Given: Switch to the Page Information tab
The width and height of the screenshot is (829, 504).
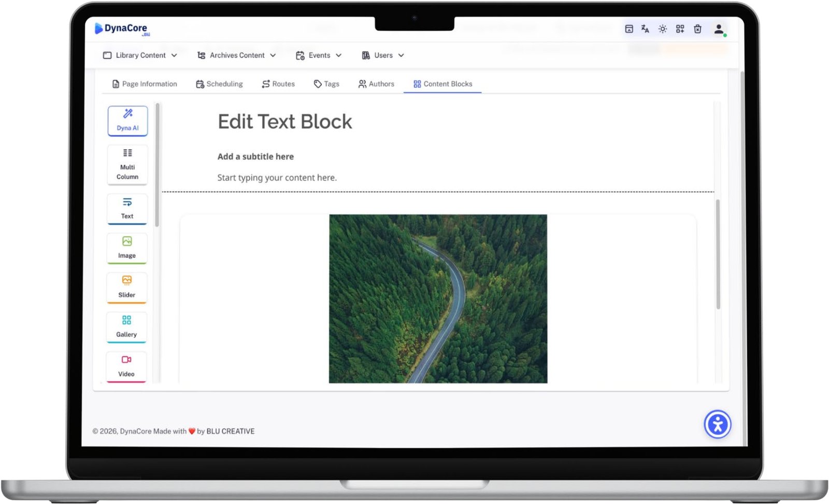Looking at the screenshot, I should (x=145, y=84).
